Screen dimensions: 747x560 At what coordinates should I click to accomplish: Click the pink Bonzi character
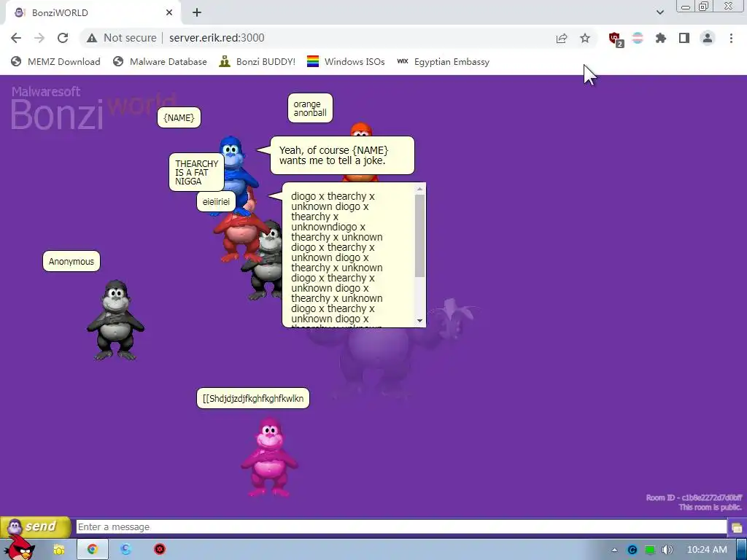pyautogui.click(x=270, y=457)
